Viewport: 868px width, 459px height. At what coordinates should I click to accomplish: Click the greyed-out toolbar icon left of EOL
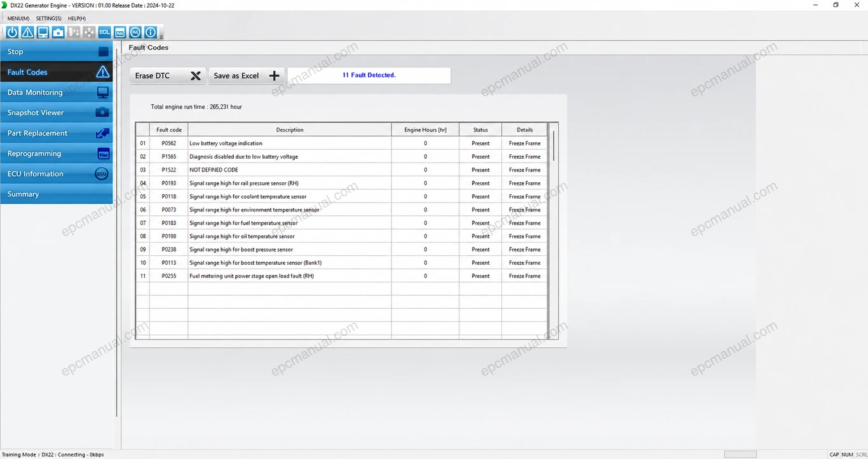click(89, 32)
